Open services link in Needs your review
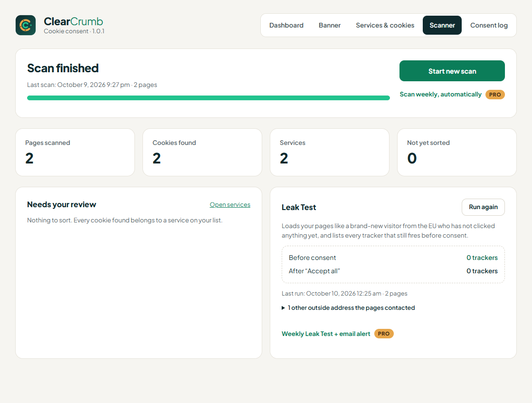 point(230,205)
